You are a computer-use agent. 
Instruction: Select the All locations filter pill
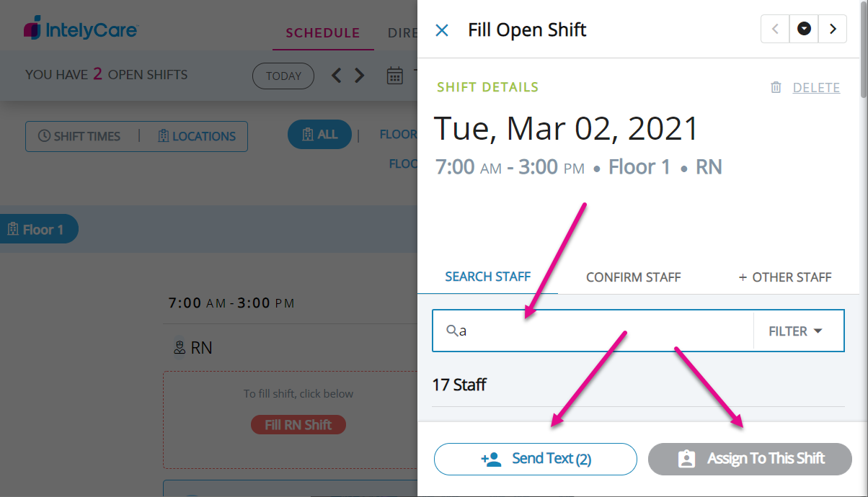[319, 135]
